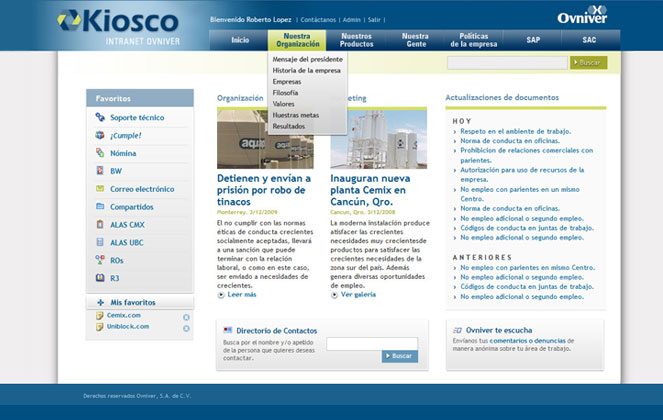Click the R3 book icon

click(100, 278)
